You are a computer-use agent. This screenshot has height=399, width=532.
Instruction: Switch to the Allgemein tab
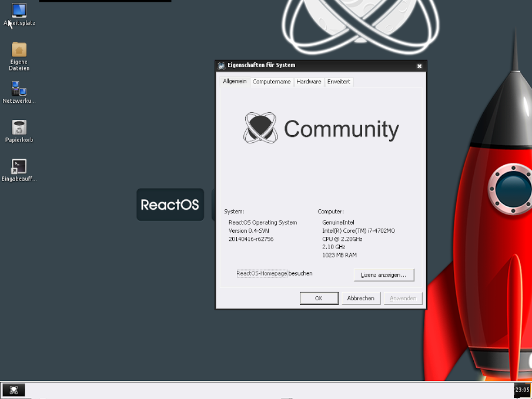[x=235, y=82]
